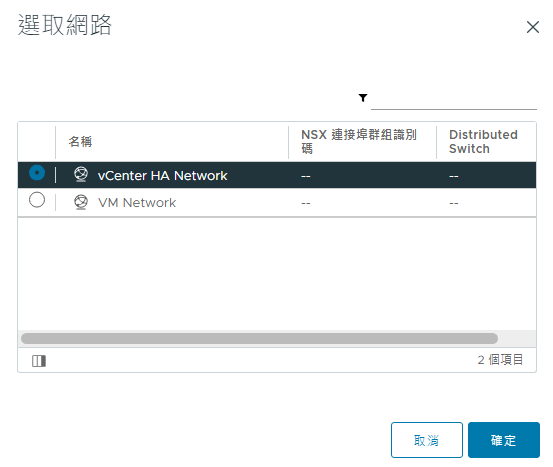Sort by NSX 連接埠群組識別碼 column header
The image size is (553, 467).
tap(359, 141)
